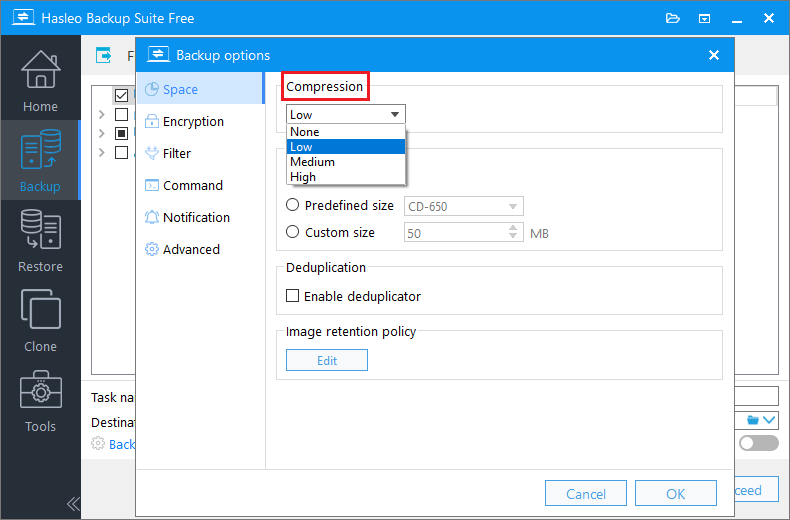
Task: Open the Home section in sidebar
Action: click(41, 80)
